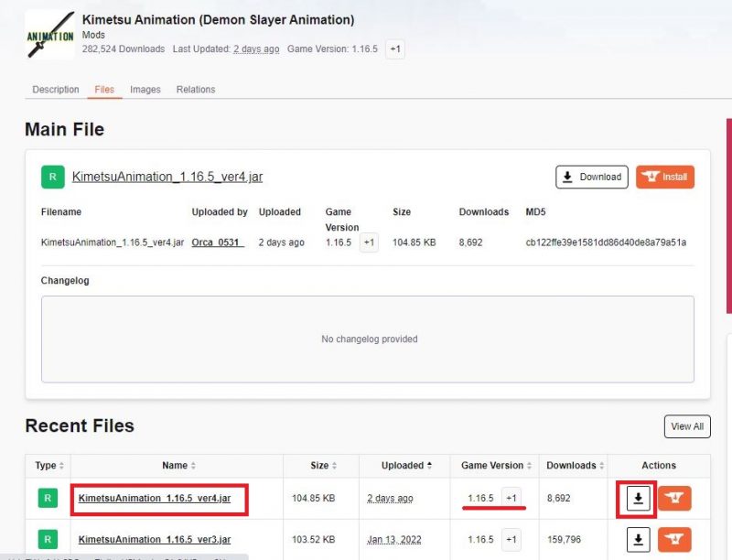The width and height of the screenshot is (732, 560).
Task: Expand +1 game versions in Main File details
Action: (x=368, y=242)
